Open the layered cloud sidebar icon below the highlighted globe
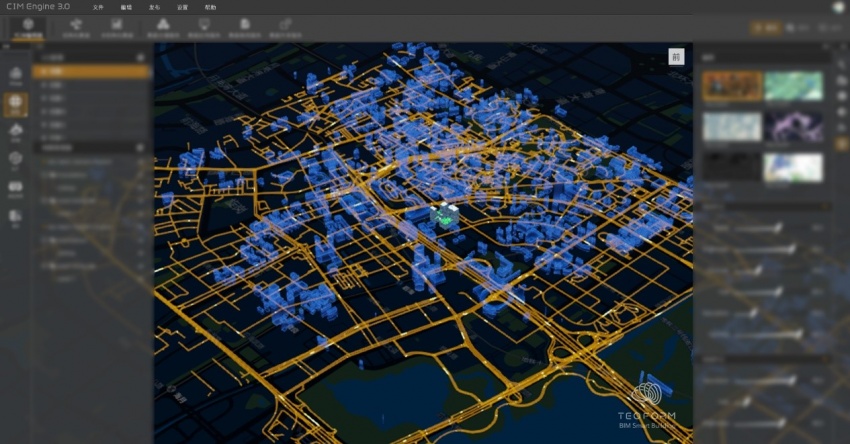Viewport: 850px width, 444px height. coord(16,132)
